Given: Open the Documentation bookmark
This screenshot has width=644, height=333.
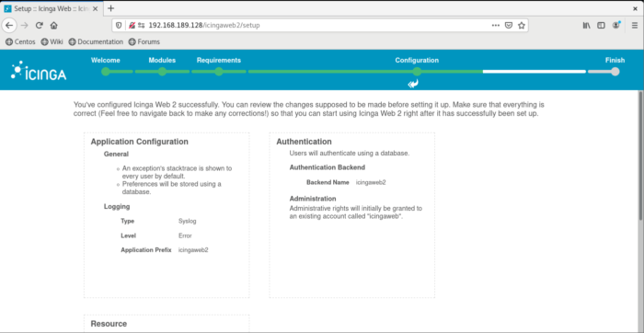Looking at the screenshot, I should tap(96, 42).
